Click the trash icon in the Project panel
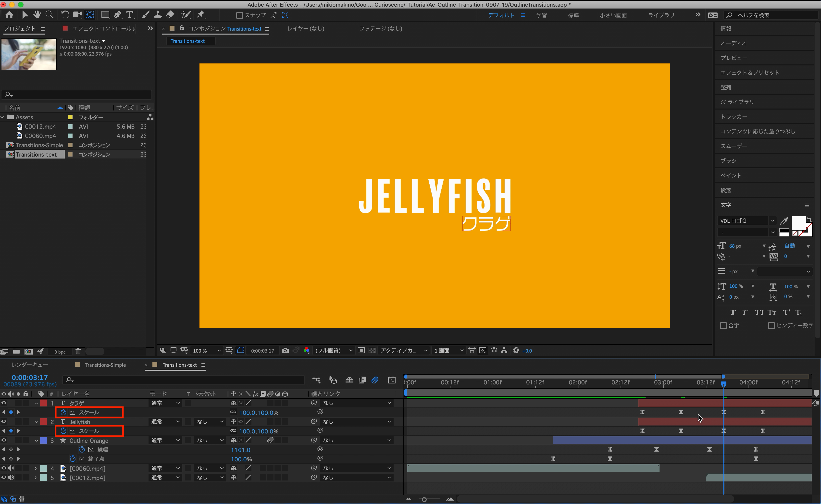This screenshot has height=504, width=821. pyautogui.click(x=78, y=351)
